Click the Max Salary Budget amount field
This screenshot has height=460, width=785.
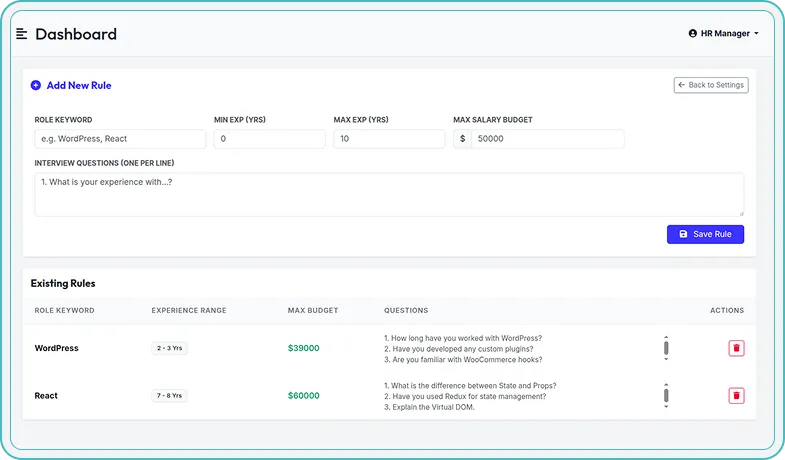click(x=547, y=139)
